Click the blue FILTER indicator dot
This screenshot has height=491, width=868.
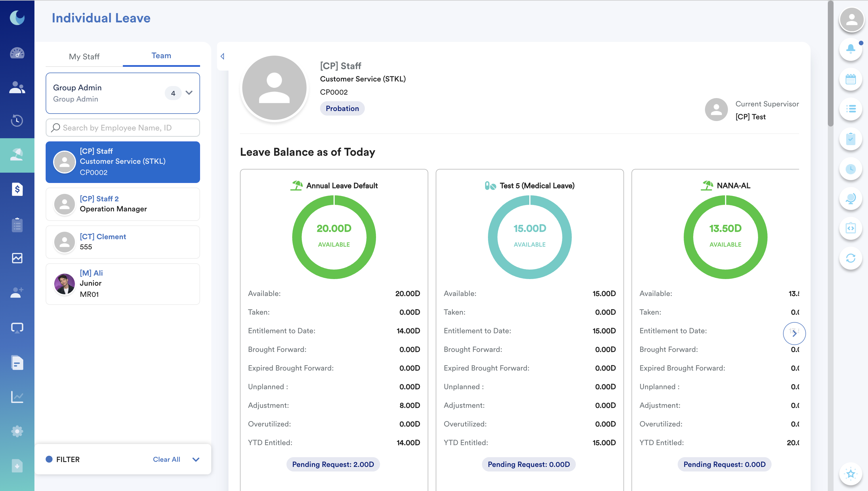click(49, 459)
